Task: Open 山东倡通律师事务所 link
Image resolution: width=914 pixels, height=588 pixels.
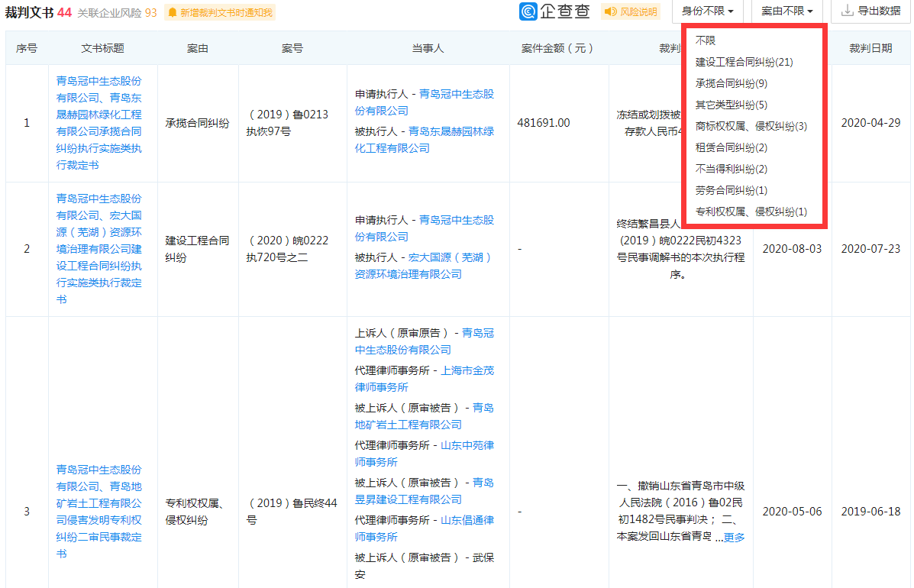Action: pos(425,528)
